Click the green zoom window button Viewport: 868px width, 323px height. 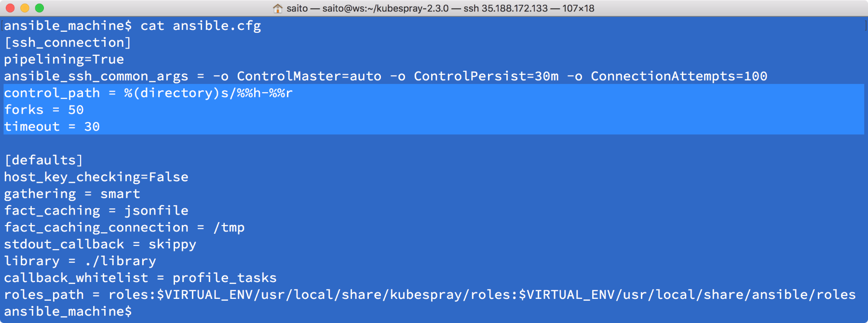(x=40, y=8)
